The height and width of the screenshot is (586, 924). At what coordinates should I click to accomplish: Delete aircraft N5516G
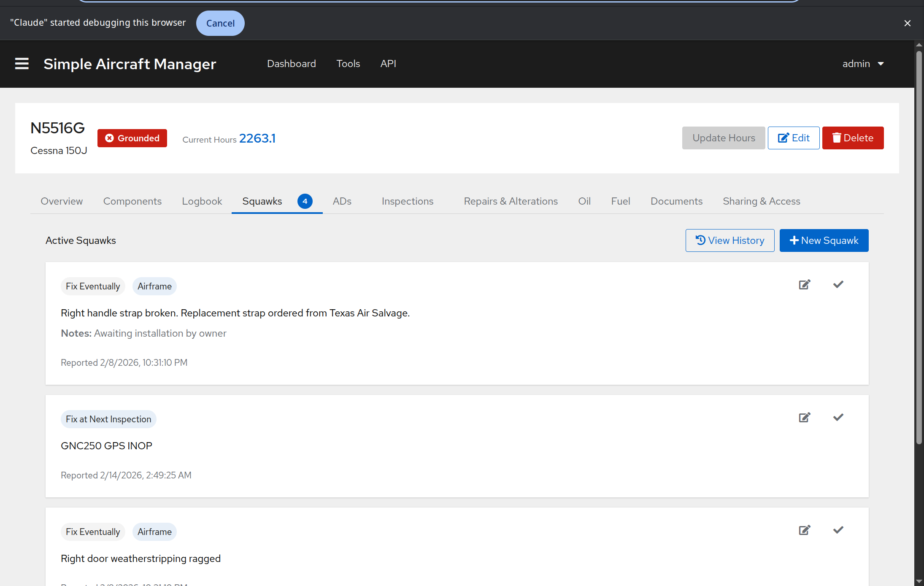pos(852,138)
